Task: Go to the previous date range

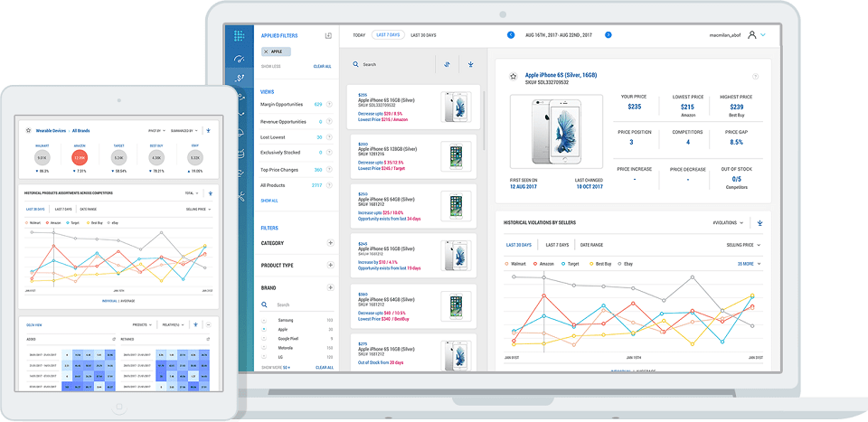Action: (511, 34)
